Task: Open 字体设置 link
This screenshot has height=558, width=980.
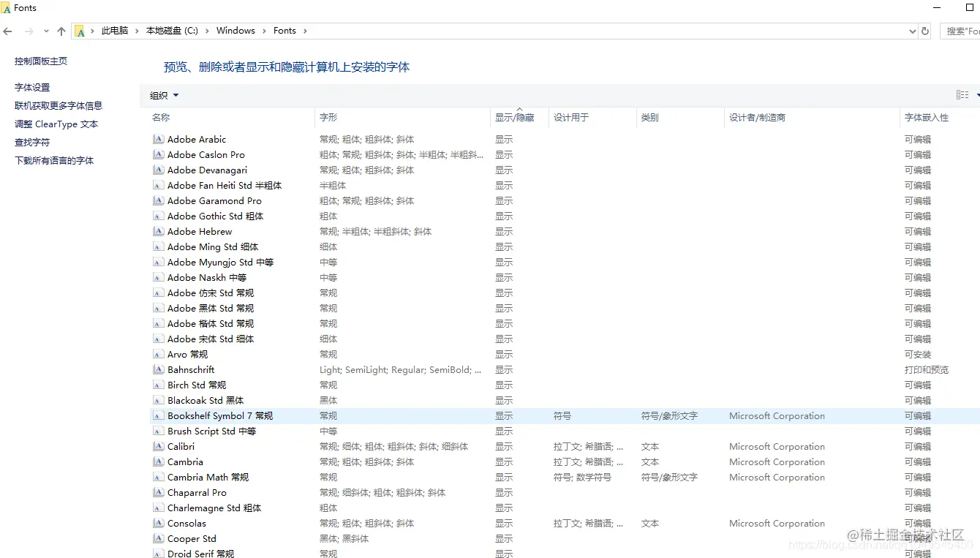Action: (x=32, y=87)
